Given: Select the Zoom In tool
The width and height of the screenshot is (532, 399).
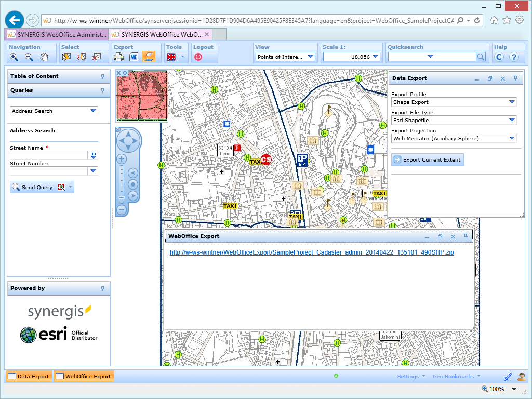Looking at the screenshot, I should pos(13,57).
